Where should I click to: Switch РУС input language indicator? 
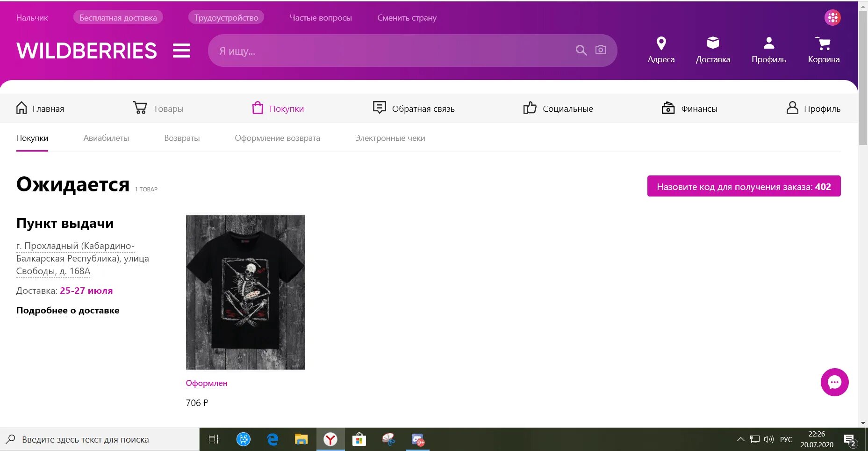[786, 439]
